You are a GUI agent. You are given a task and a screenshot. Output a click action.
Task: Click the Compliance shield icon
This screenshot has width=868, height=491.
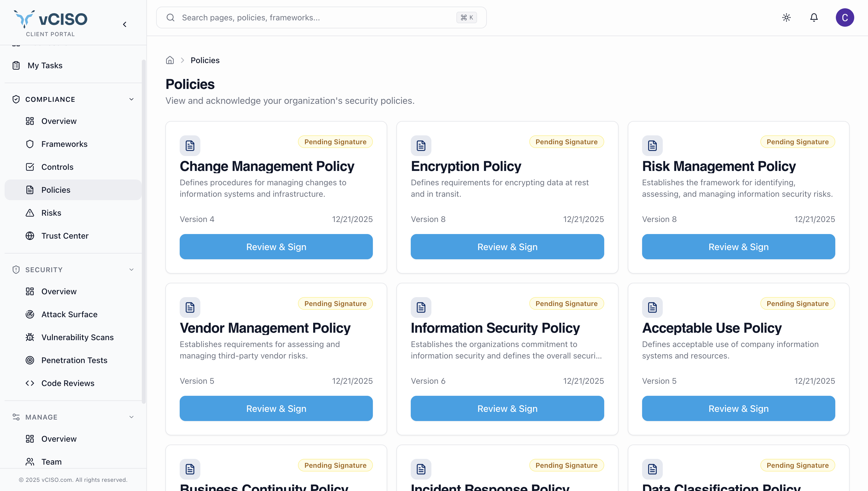click(x=16, y=99)
